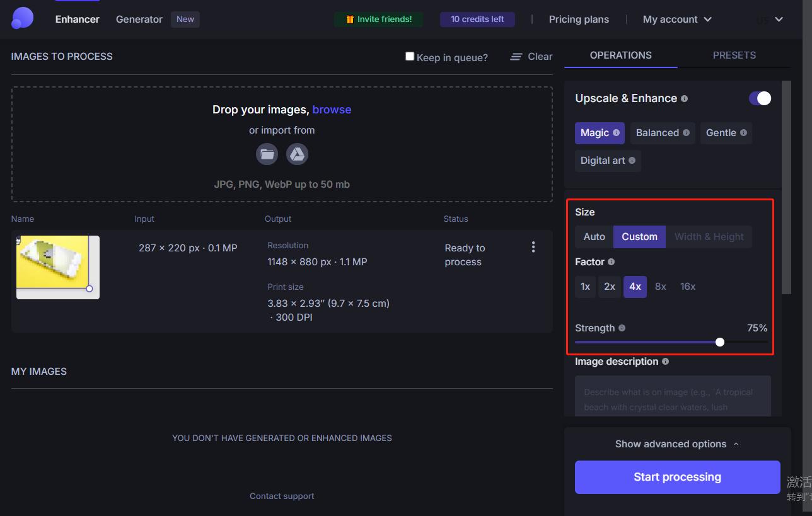Click the app logo icon
The height and width of the screenshot is (516, 812).
(x=22, y=18)
